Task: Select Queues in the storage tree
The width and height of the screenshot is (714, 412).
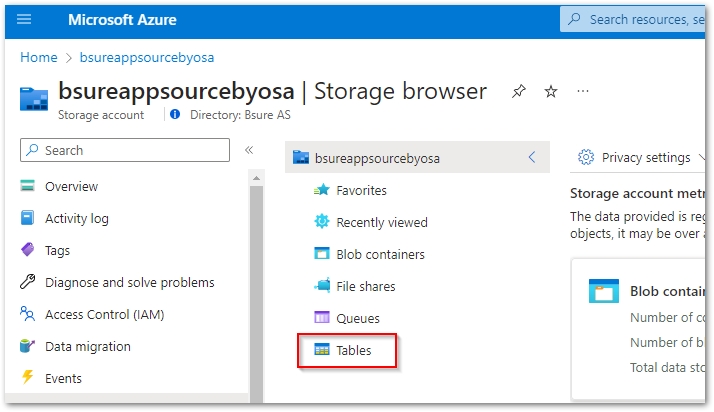Action: [358, 318]
